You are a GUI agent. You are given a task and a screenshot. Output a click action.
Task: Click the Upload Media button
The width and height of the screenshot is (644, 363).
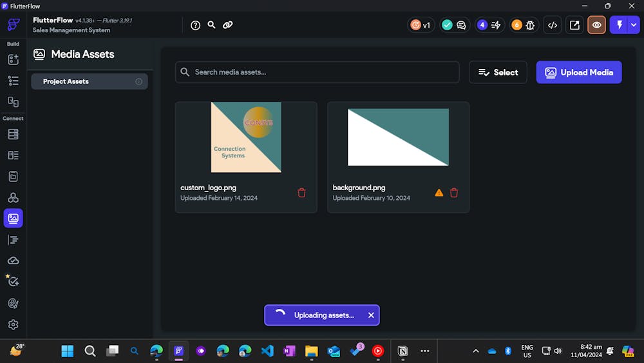579,72
